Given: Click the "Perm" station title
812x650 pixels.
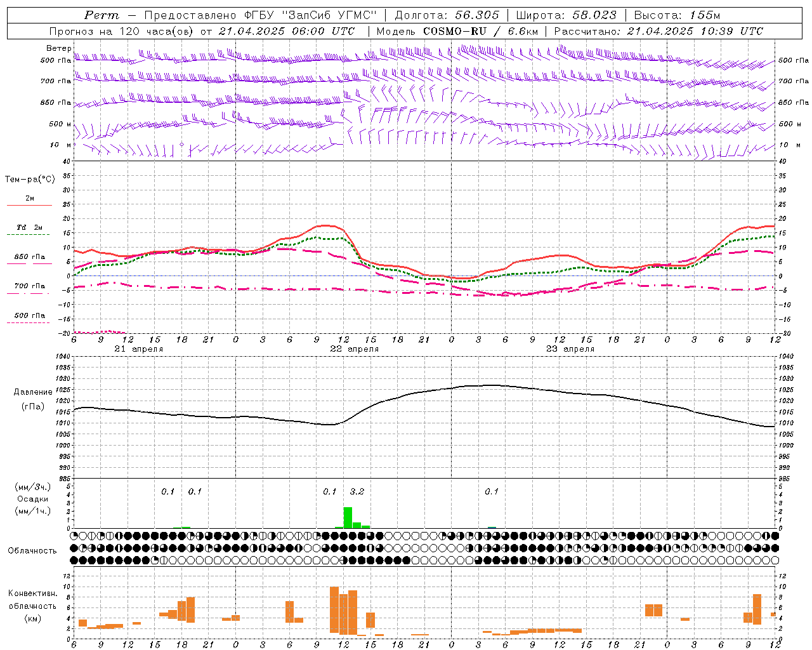Looking at the screenshot, I should click(x=101, y=15).
